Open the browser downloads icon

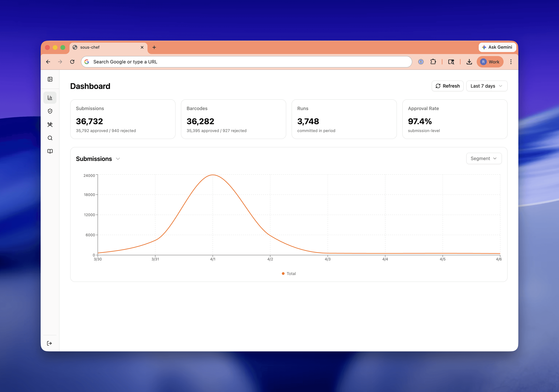(x=469, y=62)
